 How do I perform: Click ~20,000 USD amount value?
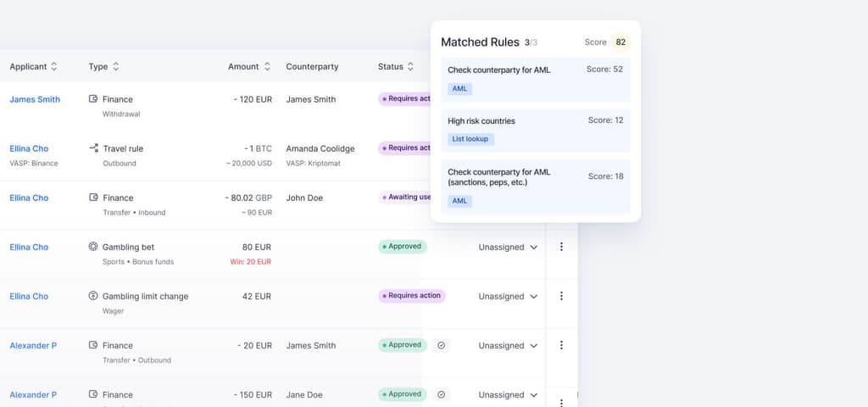[248, 164]
